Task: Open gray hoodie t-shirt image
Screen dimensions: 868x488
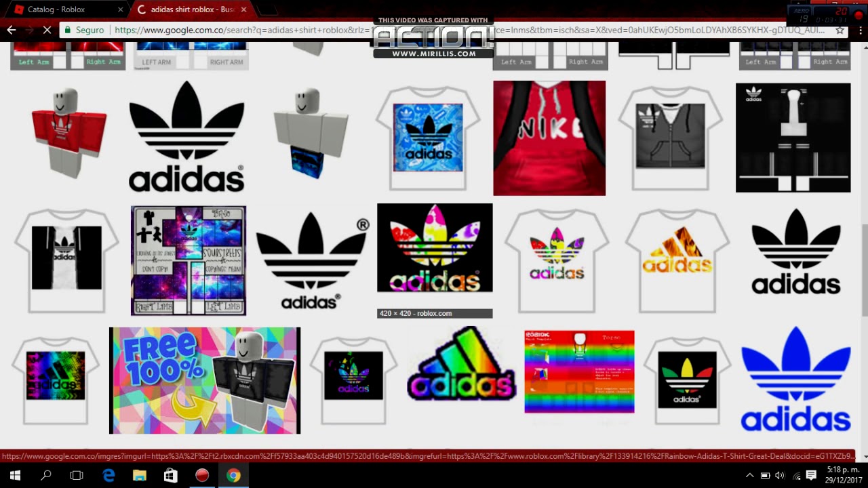Action: click(x=670, y=138)
